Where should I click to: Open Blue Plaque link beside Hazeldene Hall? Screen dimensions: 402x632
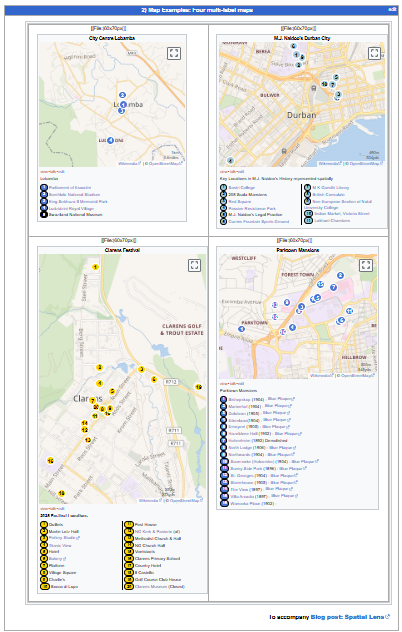pyautogui.click(x=288, y=434)
